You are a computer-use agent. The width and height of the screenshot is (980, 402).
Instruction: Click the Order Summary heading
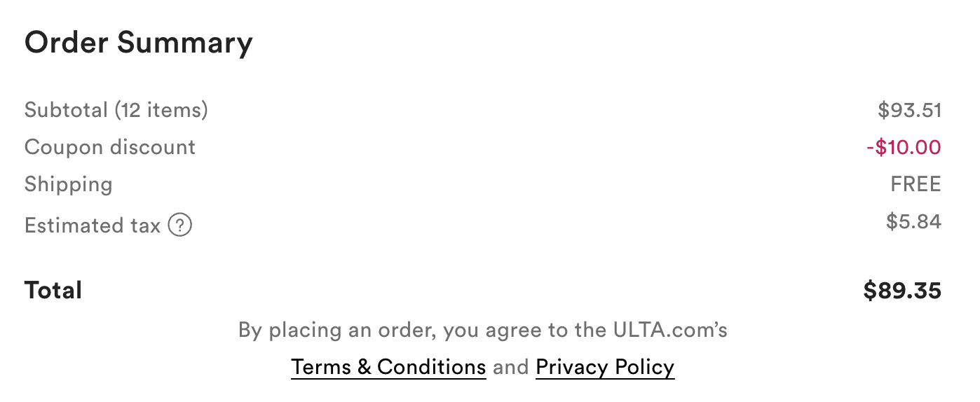pos(138,43)
